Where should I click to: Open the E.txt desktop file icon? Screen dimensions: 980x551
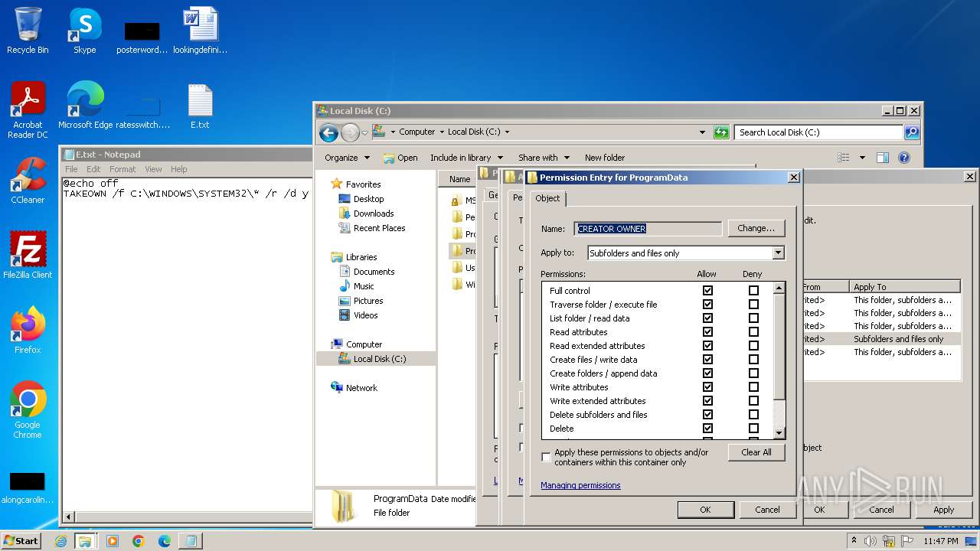coord(200,105)
